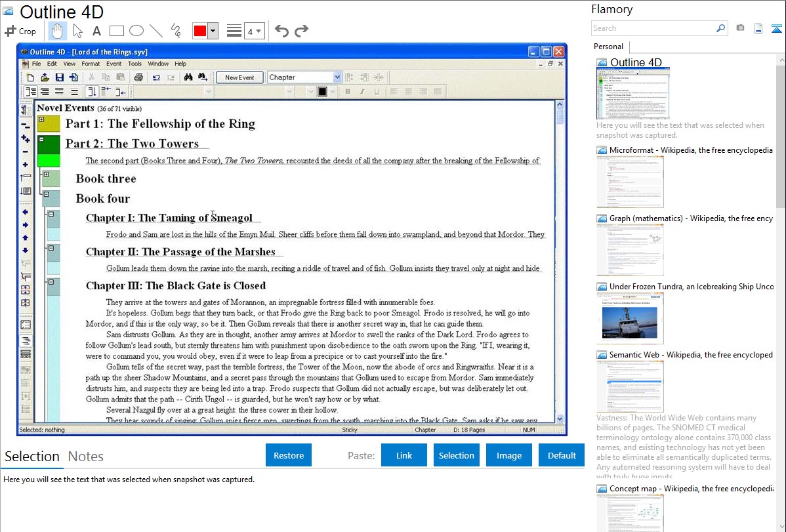Collapse Chapter III: The Black Gate is Closed
This screenshot has height=532, width=786.
click(x=51, y=282)
